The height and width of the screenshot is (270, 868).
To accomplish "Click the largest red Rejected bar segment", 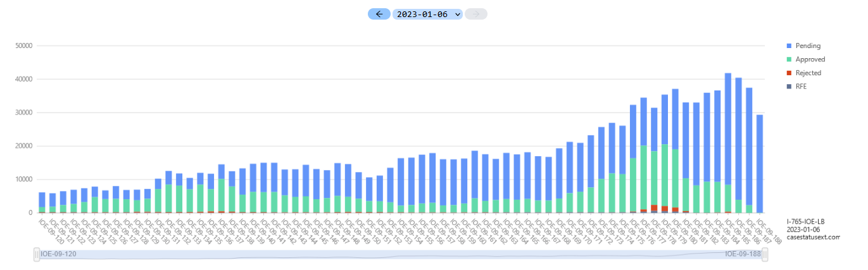I will (x=654, y=209).
